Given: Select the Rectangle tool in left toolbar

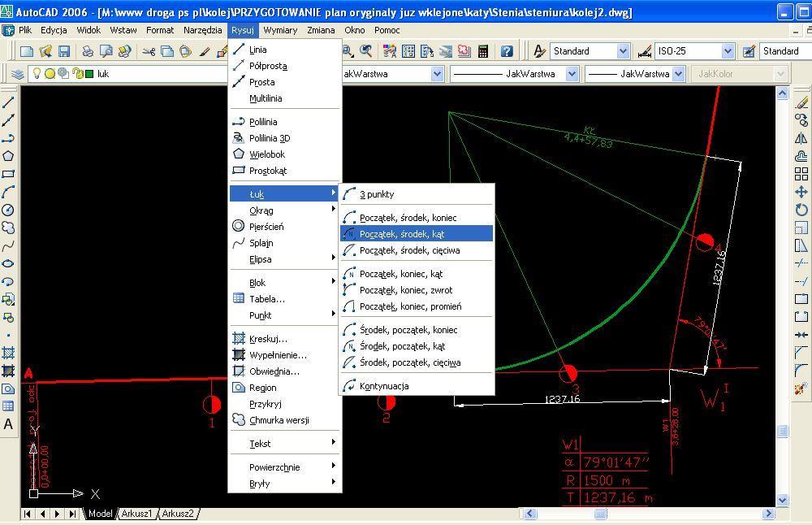Looking at the screenshot, I should click(x=8, y=174).
